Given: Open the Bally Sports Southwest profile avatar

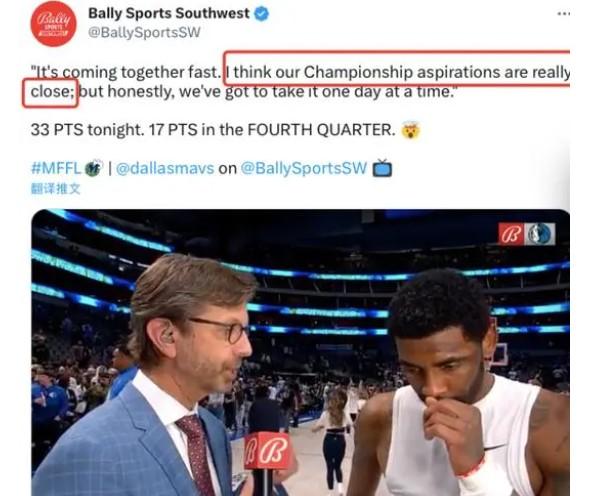Looking at the screenshot, I should coord(53,23).
